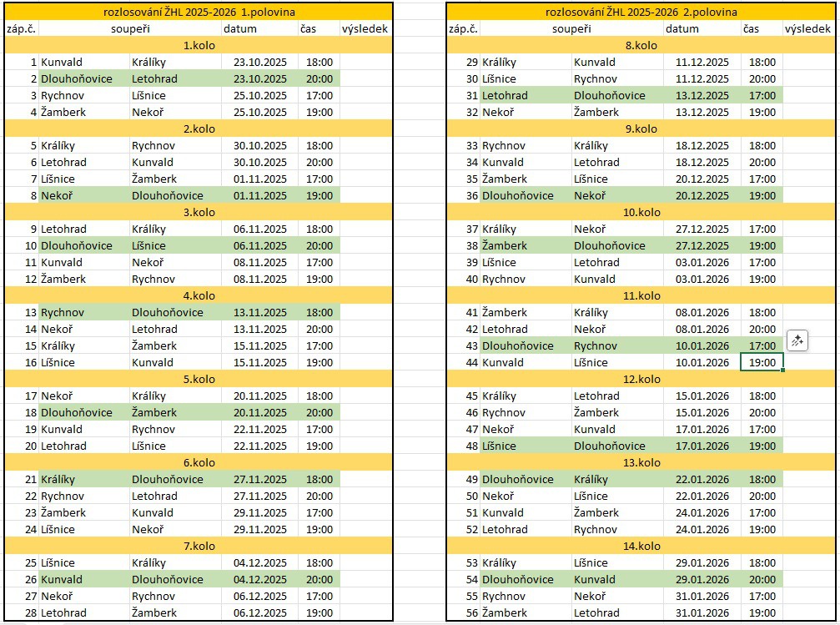
Task: Select the "záp.č." header in first-half table
Action: tap(22, 28)
